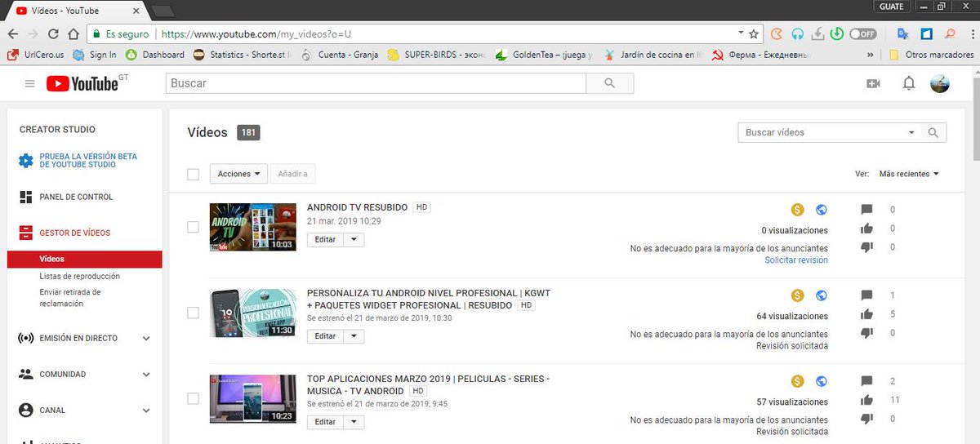This screenshot has height=444, width=980.
Task: Go back with the browser back arrow
Action: pos(13,34)
